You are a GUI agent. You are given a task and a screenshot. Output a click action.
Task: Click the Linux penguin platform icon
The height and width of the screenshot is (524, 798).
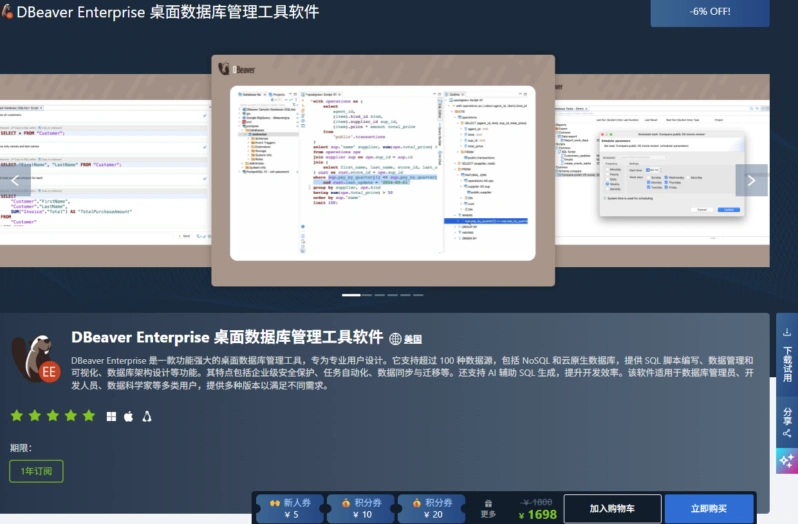(x=147, y=417)
